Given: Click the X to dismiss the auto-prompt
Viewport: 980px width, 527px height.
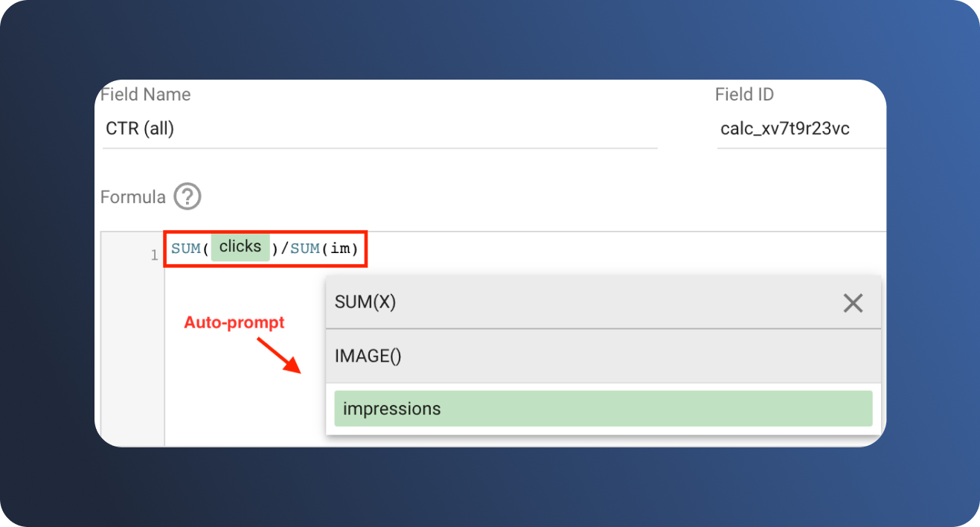Looking at the screenshot, I should [x=853, y=303].
